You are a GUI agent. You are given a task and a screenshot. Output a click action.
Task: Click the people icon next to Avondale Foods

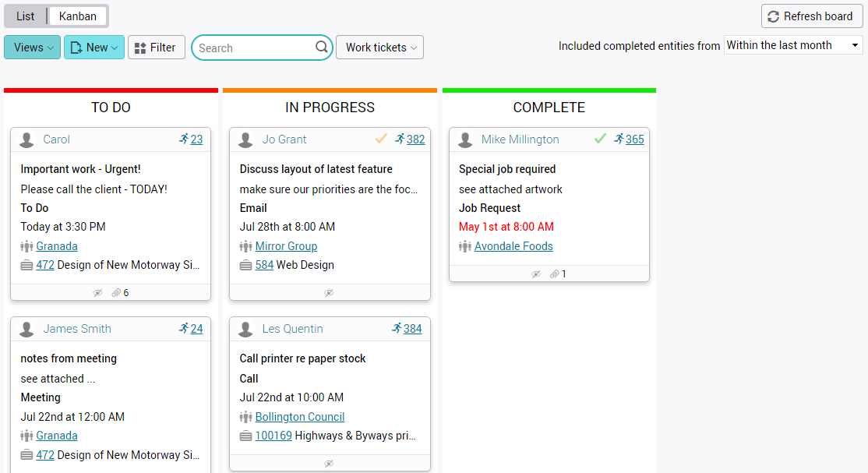click(x=465, y=247)
